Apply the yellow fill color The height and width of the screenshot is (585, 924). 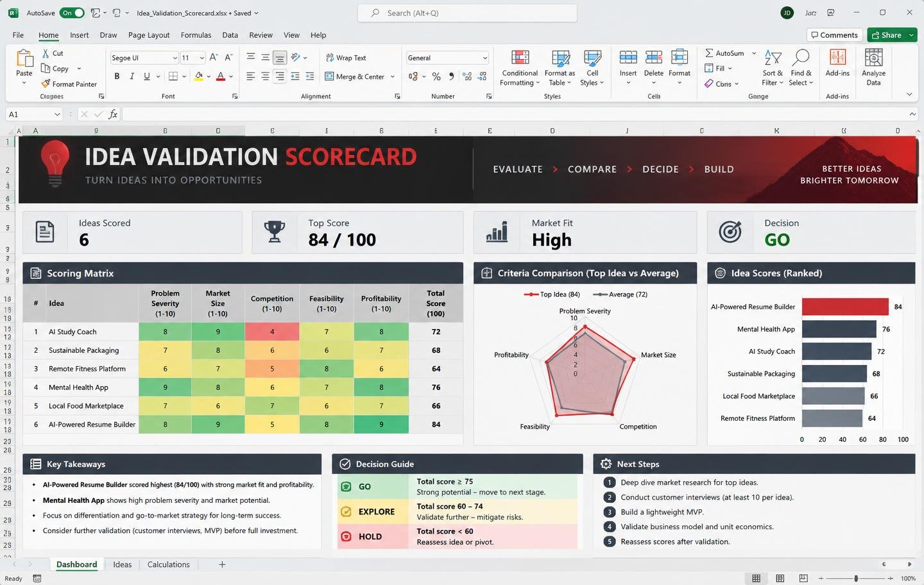pos(199,76)
